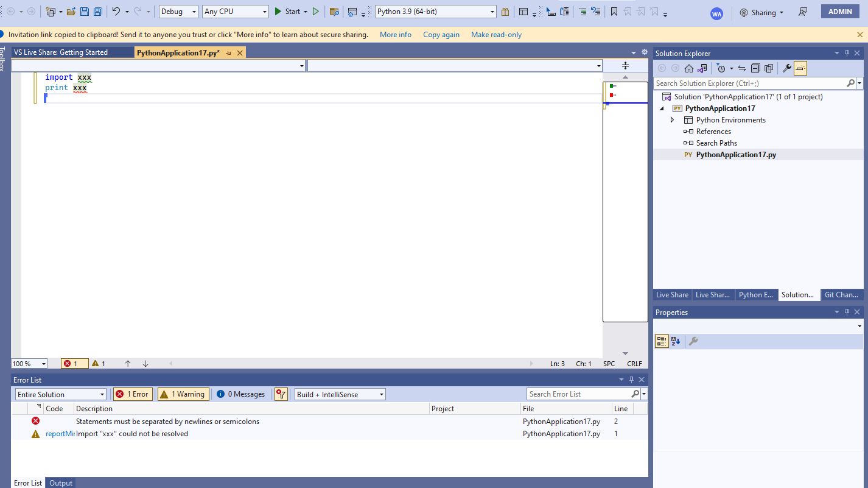Select Solution 'PythonApplication17' root node
The width and height of the screenshot is (868, 488).
coord(748,97)
